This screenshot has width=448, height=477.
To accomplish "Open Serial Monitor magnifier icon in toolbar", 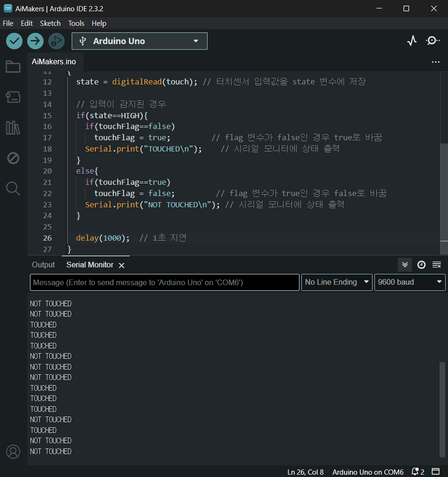I will (433, 41).
